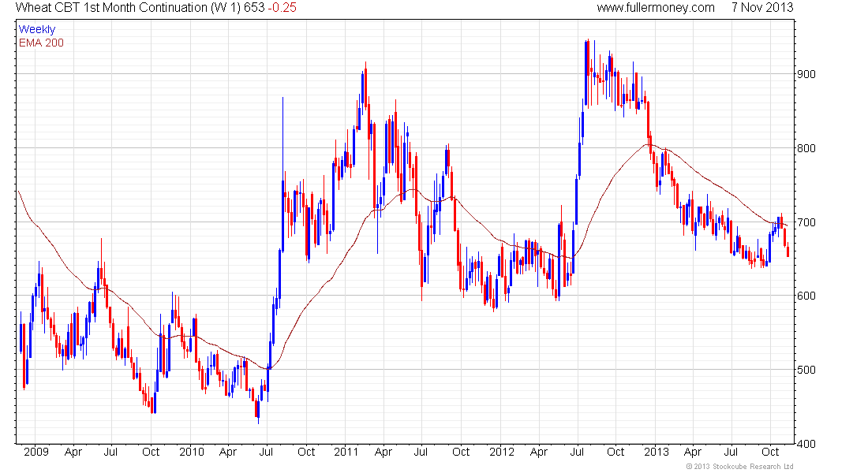Click the 2012 year label on time axis
Screen dimensions: 868x473
pos(502,452)
